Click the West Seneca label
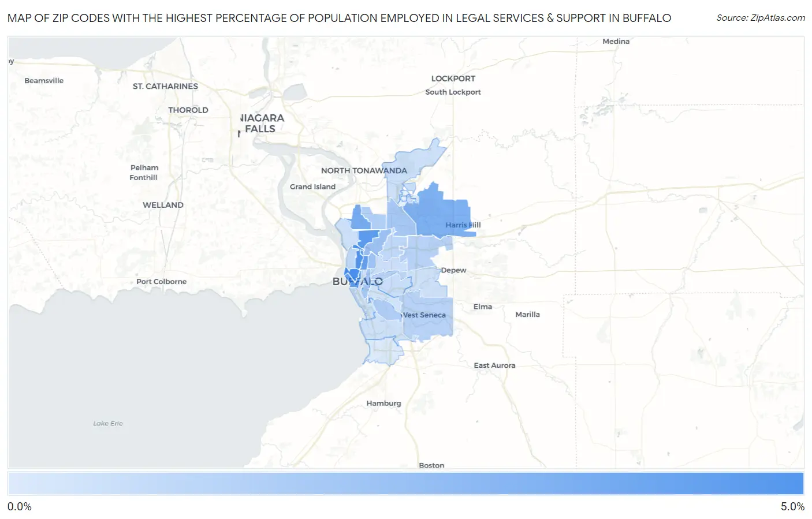Viewport: 812px width, 519px height. tap(424, 315)
